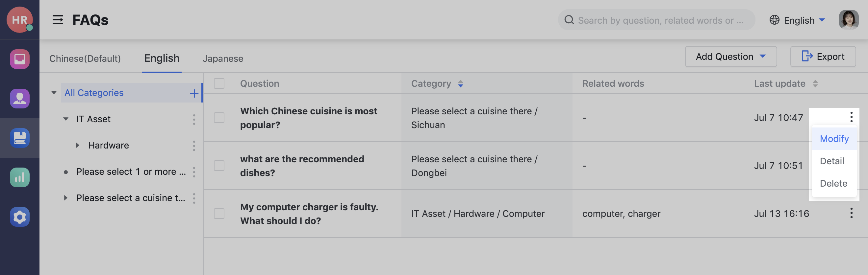868x275 pixels.
Task: Click the Add Question button
Action: 725,56
